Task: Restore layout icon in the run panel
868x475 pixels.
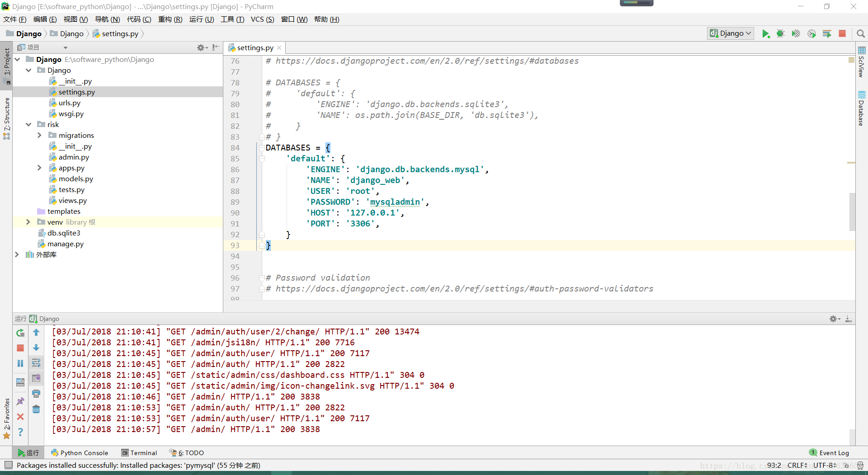Action: click(20, 382)
